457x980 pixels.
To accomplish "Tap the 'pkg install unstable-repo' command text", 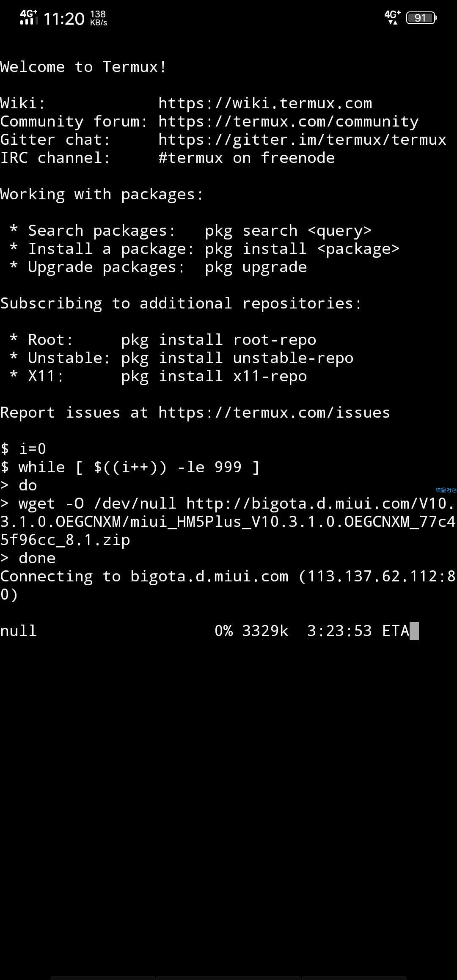I will 237,358.
